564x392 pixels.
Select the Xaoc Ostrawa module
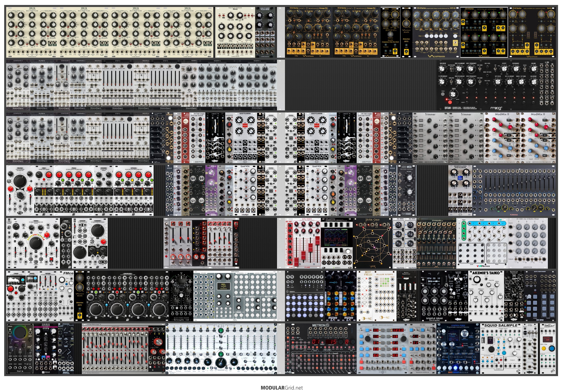pyautogui.click(x=134, y=190)
